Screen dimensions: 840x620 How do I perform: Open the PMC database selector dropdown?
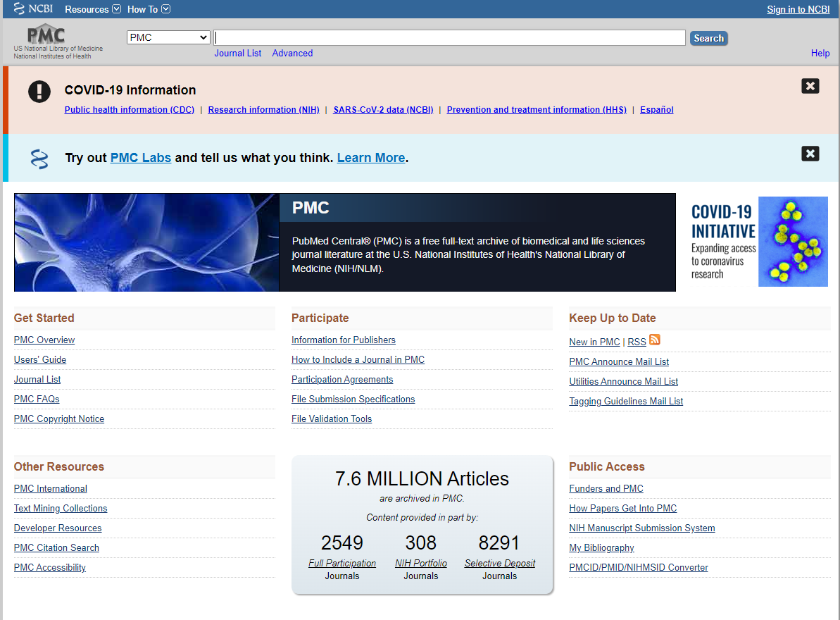pyautogui.click(x=168, y=37)
